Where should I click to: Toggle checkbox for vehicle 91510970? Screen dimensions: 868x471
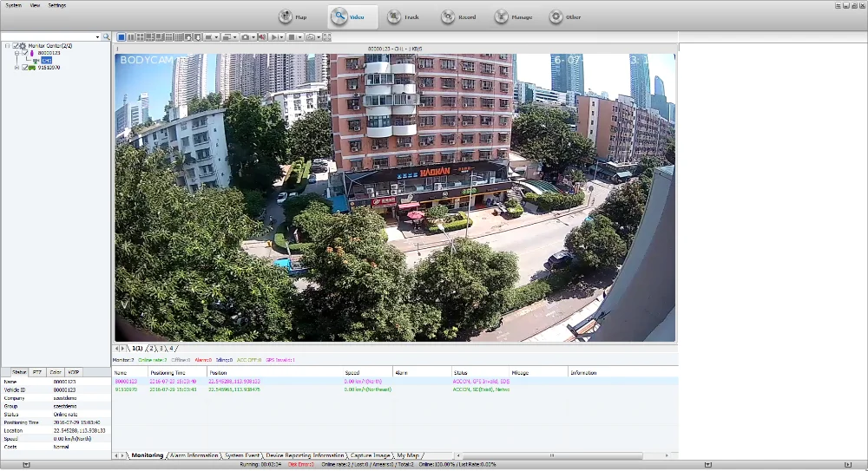click(x=25, y=67)
